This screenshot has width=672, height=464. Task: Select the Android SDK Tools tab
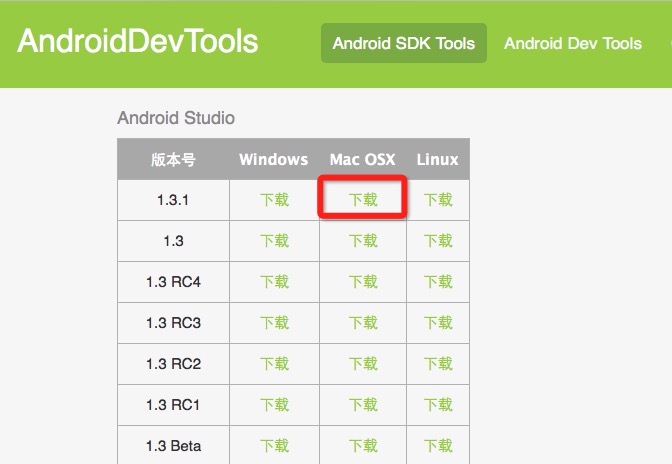click(x=404, y=43)
